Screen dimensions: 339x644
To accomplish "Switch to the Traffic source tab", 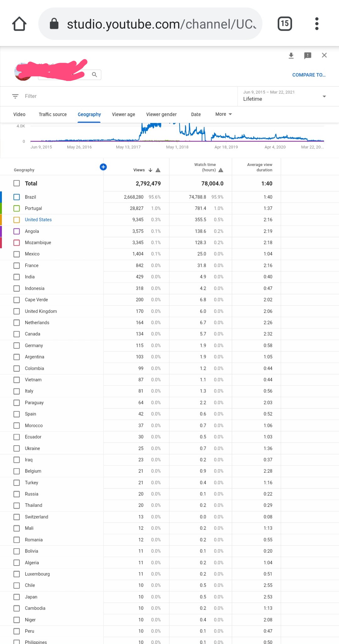I will coord(53,115).
